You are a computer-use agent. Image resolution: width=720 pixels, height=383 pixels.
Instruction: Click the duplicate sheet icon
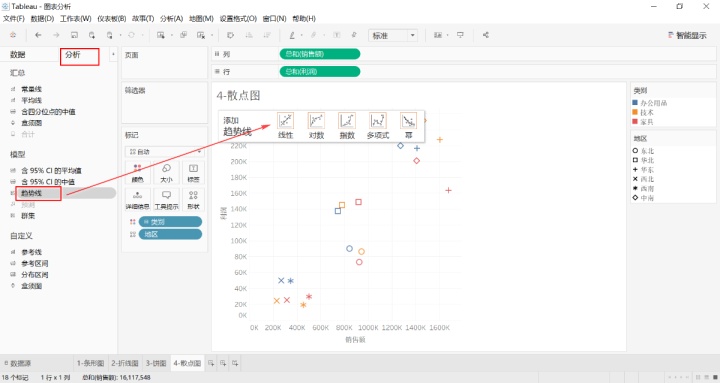183,35
